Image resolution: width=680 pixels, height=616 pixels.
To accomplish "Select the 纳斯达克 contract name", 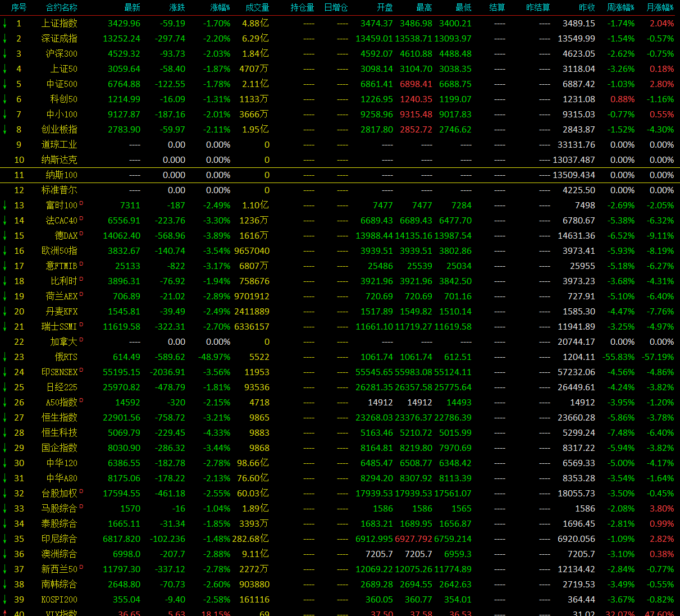I will click(x=59, y=160).
